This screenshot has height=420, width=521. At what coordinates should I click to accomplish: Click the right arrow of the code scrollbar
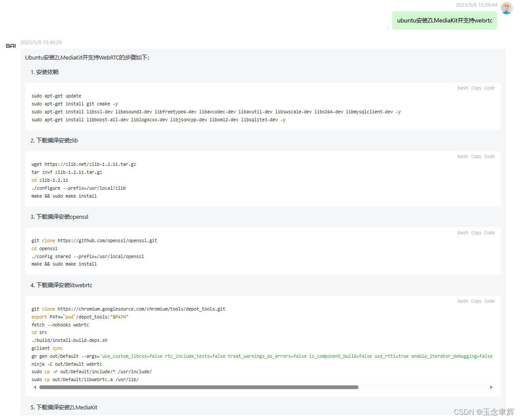click(491, 387)
